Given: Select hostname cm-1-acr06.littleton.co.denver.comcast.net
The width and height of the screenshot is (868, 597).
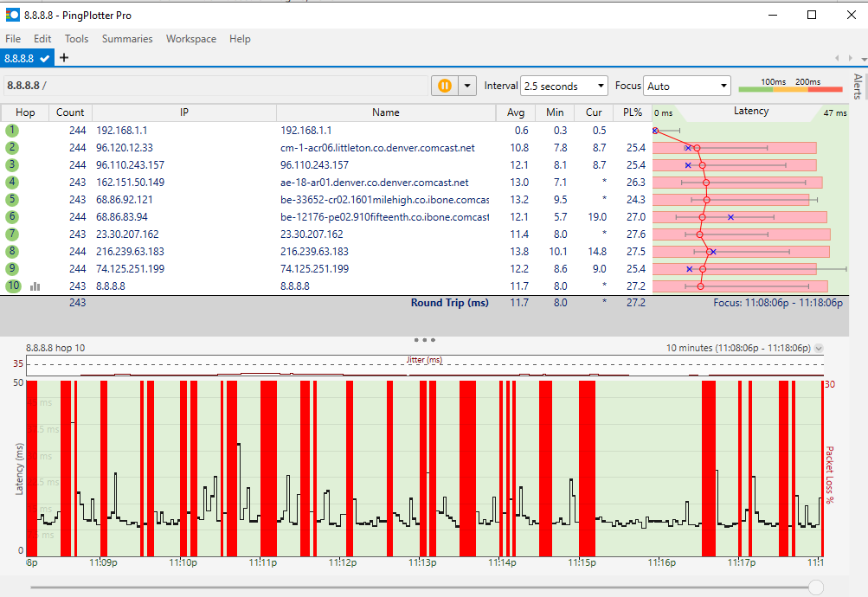Looking at the screenshot, I should (377, 148).
